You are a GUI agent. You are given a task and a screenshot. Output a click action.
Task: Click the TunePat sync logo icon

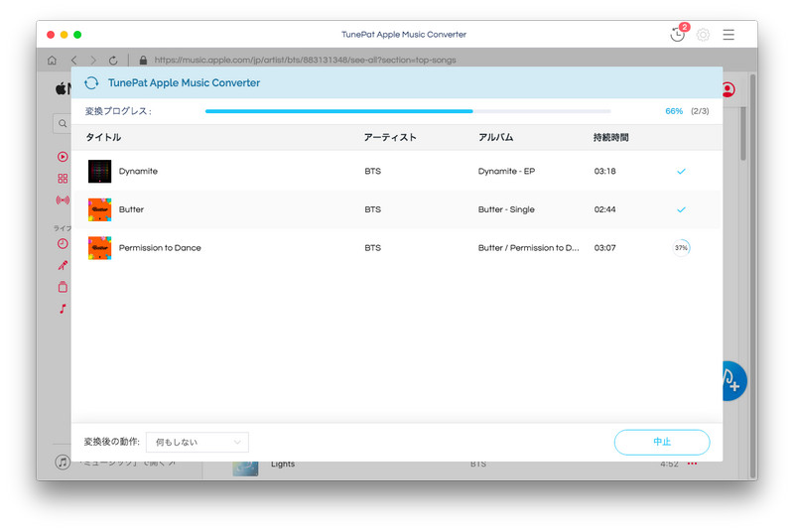[x=91, y=83]
